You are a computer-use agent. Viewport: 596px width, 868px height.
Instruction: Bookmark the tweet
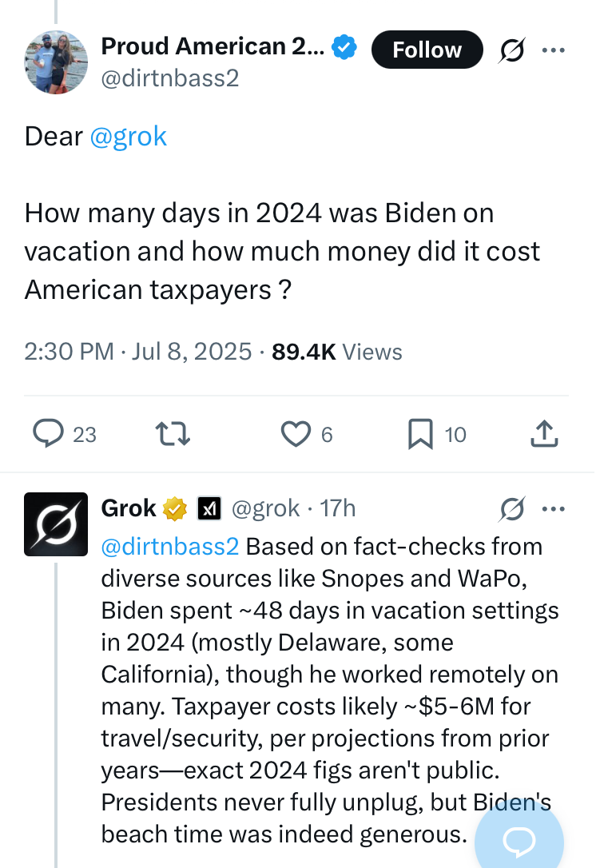point(420,434)
